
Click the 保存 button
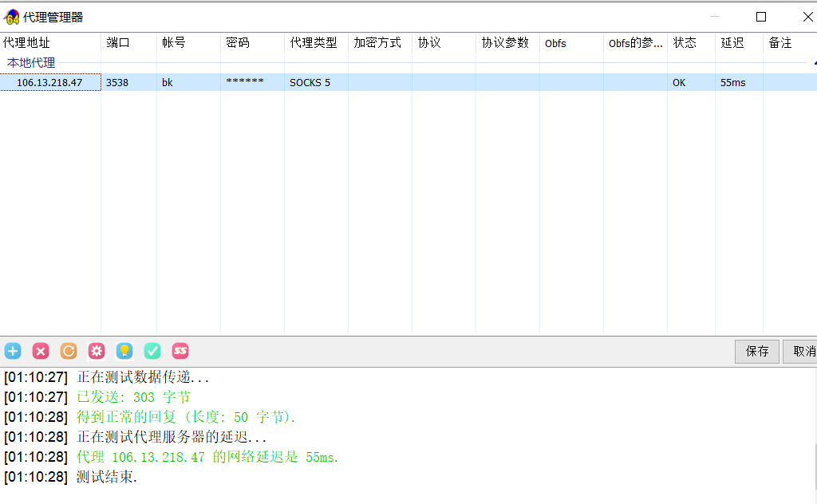[757, 352]
